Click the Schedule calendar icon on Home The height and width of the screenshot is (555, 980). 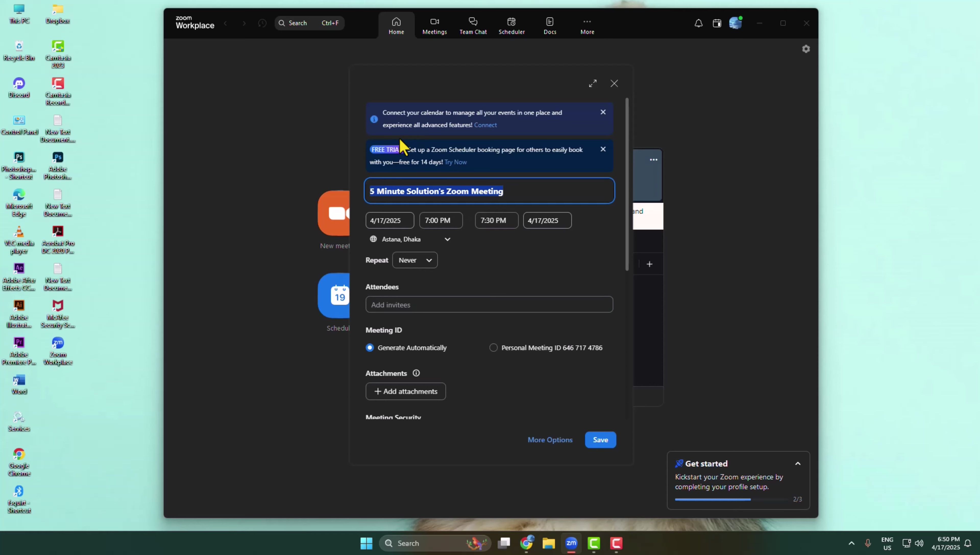(x=334, y=295)
